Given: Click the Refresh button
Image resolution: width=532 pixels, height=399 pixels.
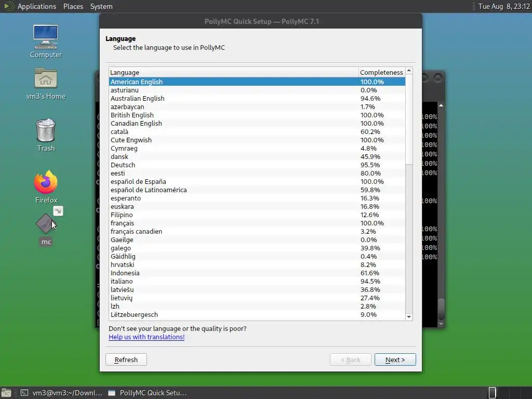Looking at the screenshot, I should point(126,360).
